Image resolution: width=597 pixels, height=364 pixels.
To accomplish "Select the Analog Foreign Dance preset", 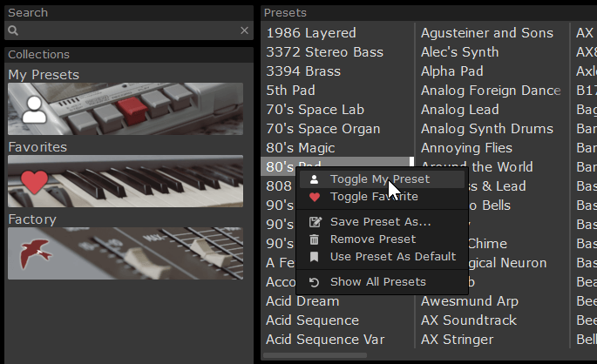I will (491, 91).
